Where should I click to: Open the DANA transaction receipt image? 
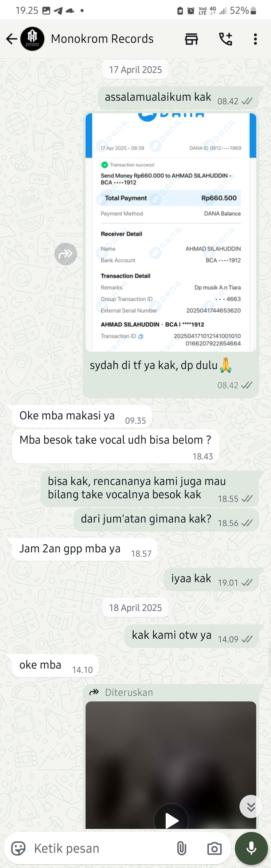[171, 232]
